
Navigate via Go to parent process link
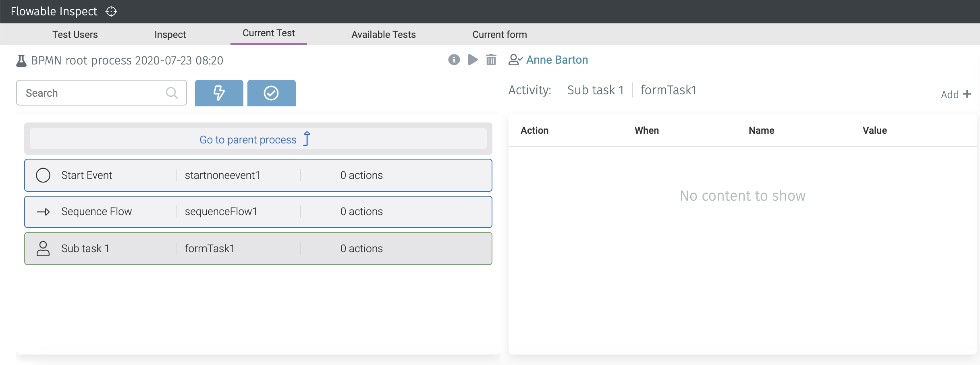(248, 139)
